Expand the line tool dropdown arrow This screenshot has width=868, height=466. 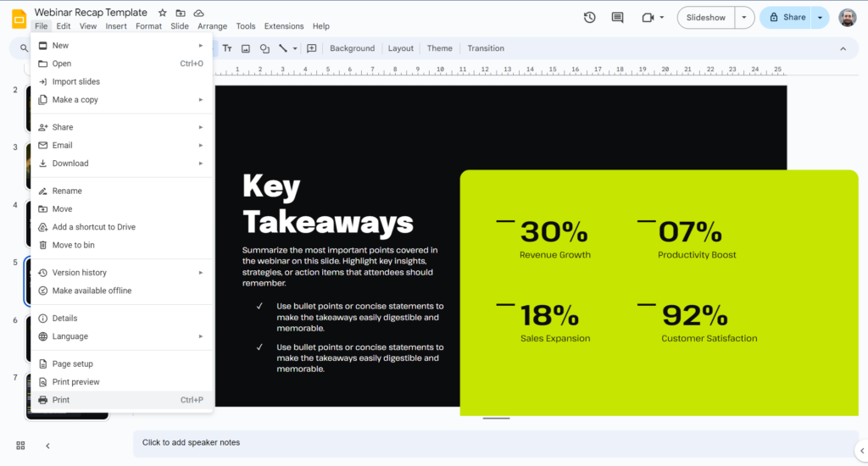click(295, 48)
